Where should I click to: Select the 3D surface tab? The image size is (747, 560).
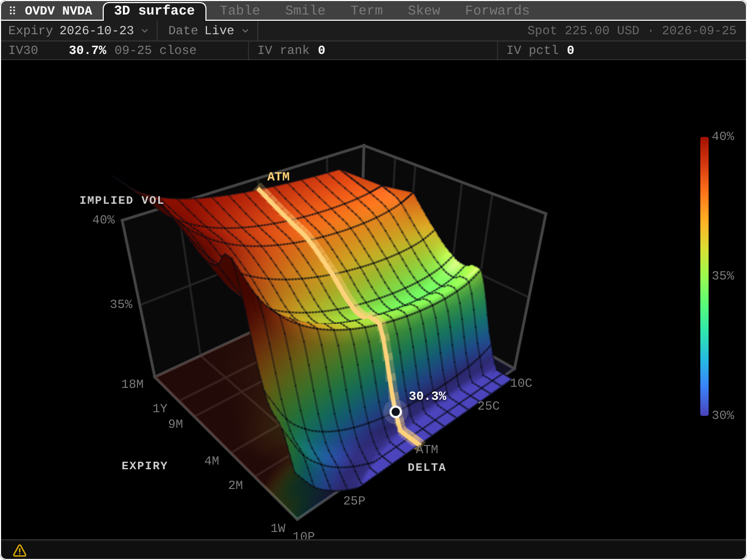[155, 11]
